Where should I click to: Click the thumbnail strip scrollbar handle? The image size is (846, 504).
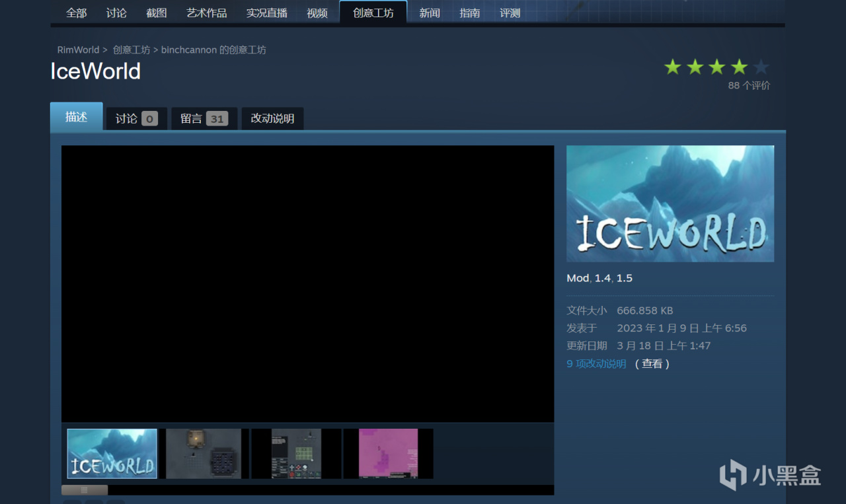(x=85, y=490)
